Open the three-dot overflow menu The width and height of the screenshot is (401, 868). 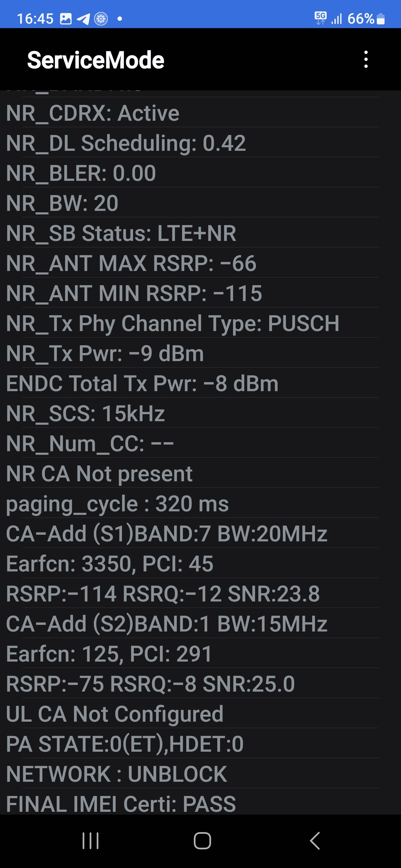tap(366, 60)
